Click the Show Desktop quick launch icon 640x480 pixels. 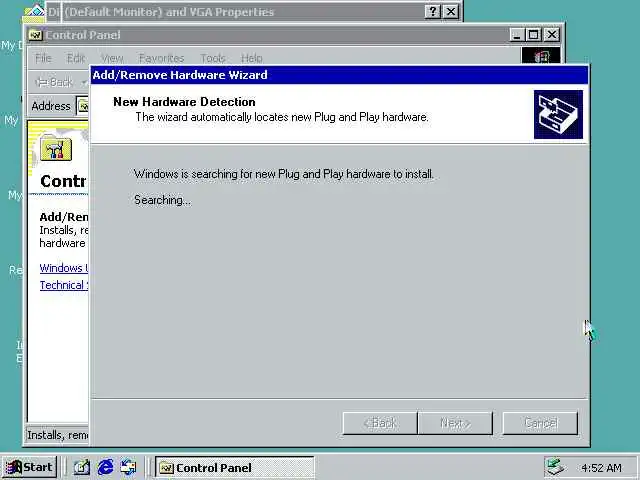click(82, 467)
